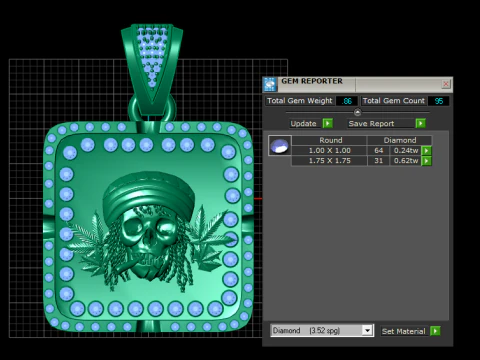The height and width of the screenshot is (360, 480).
Task: Click the Gem Reporter panel icon
Action: tap(270, 85)
